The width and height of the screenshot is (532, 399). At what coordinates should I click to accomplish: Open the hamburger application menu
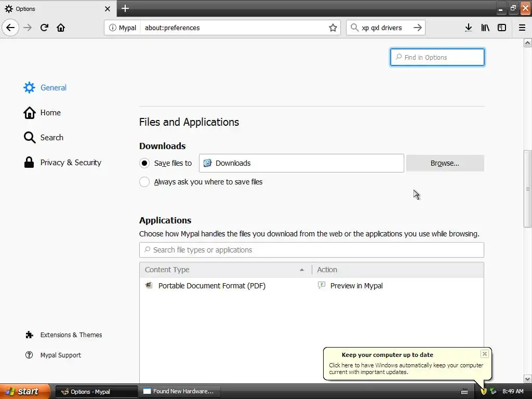522,28
